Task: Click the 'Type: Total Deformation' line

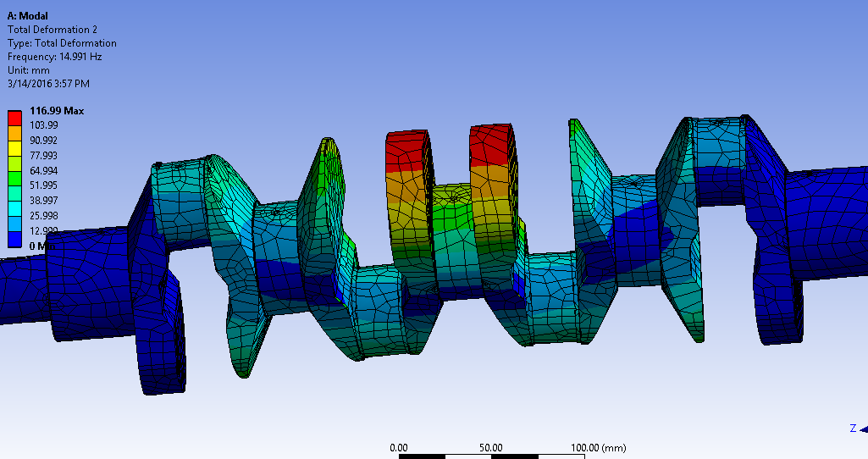Action: click(62, 43)
